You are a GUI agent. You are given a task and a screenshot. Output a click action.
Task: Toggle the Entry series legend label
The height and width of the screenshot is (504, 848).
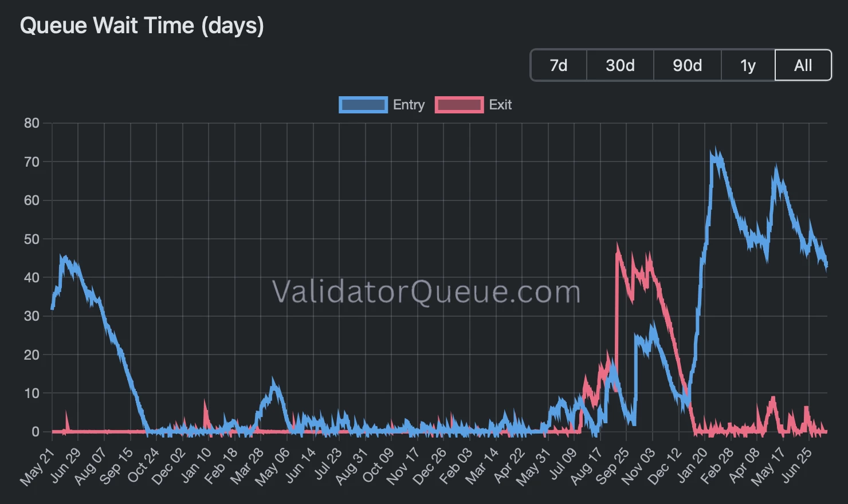(x=409, y=105)
